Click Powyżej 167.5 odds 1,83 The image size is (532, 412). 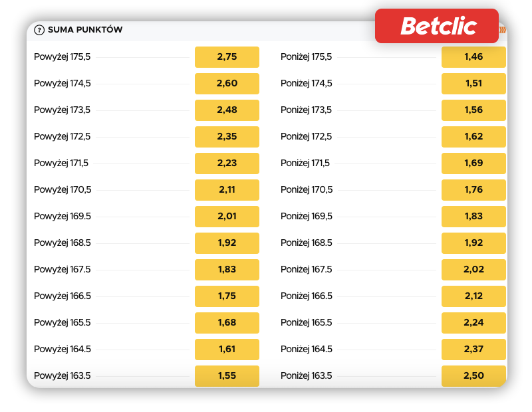(x=227, y=270)
